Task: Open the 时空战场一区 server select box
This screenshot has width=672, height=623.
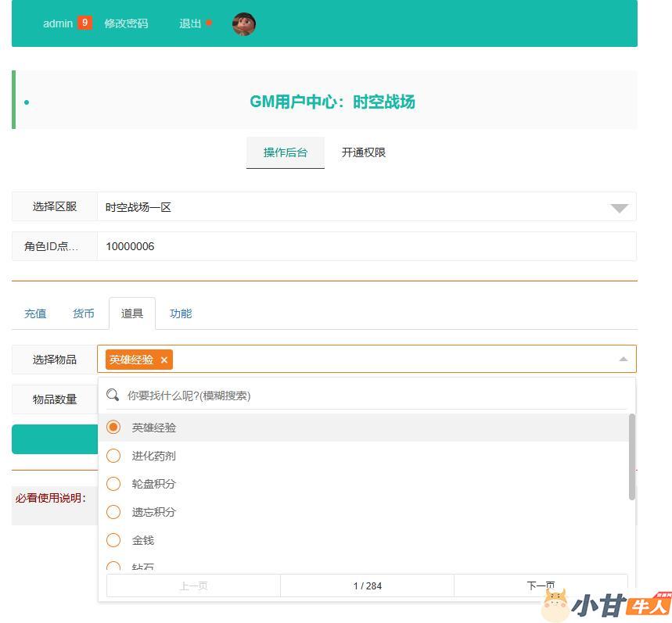Action: [352, 207]
